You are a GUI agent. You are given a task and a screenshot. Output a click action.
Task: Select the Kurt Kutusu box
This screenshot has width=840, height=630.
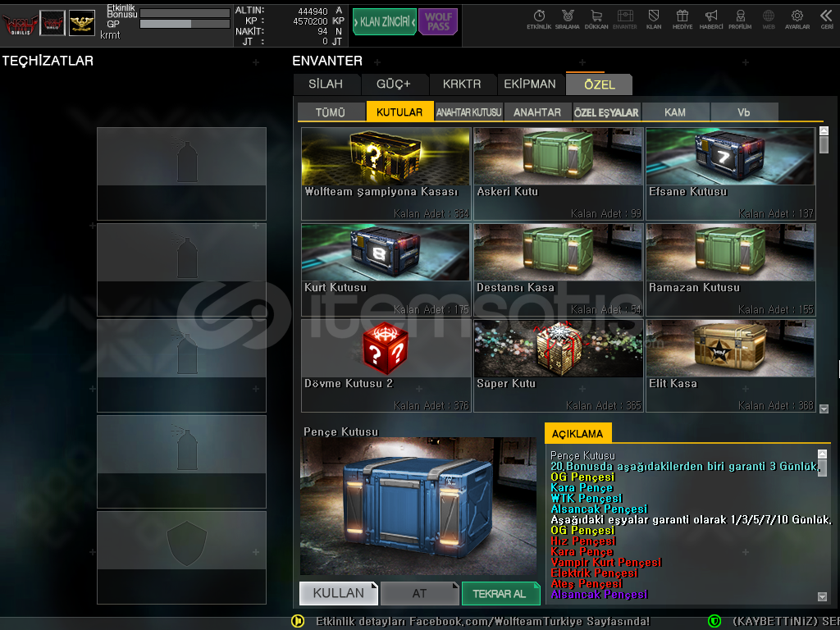coord(386,269)
